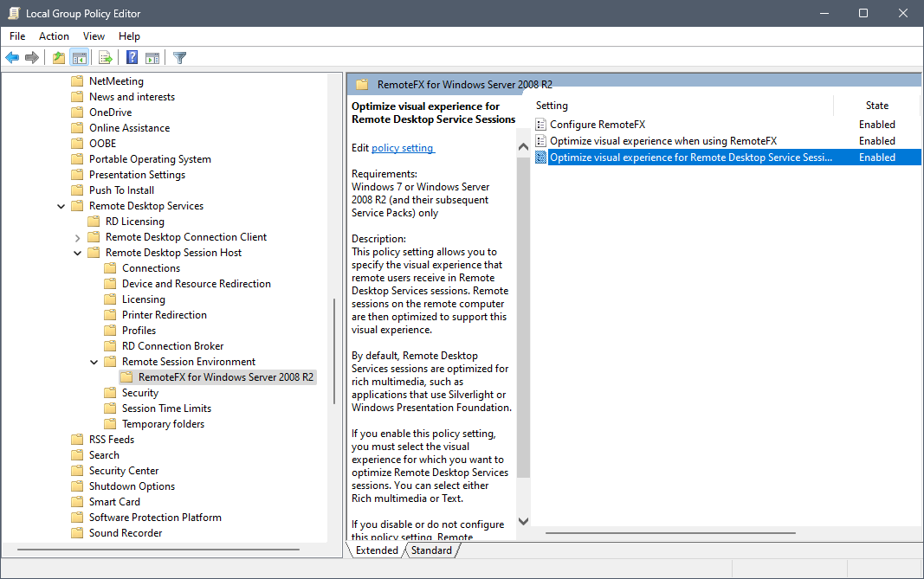
Task: Click the icon of the highlighted Remote Desktop Service Sessions policy
Action: point(540,158)
